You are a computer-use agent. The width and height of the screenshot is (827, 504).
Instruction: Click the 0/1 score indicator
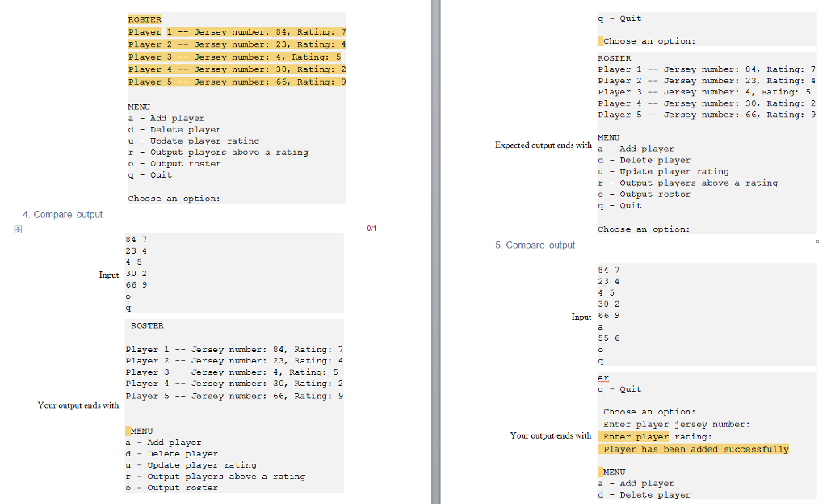[x=370, y=228]
